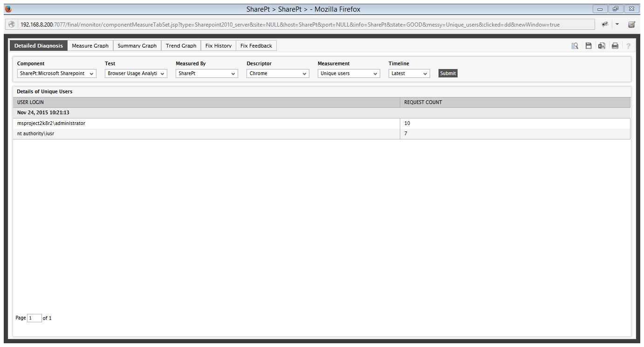Expand the Test dropdown showing Browser Usage Analyti
The width and height of the screenshot is (644, 347).
pos(136,73)
